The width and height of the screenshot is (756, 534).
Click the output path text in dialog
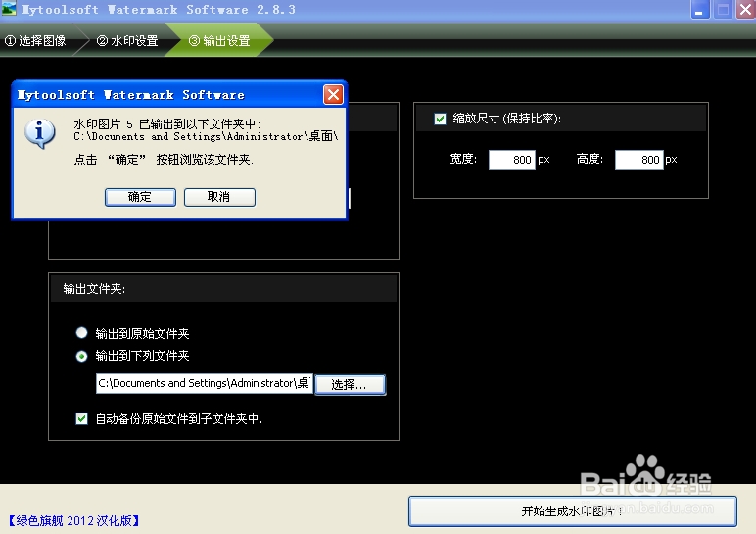point(206,136)
